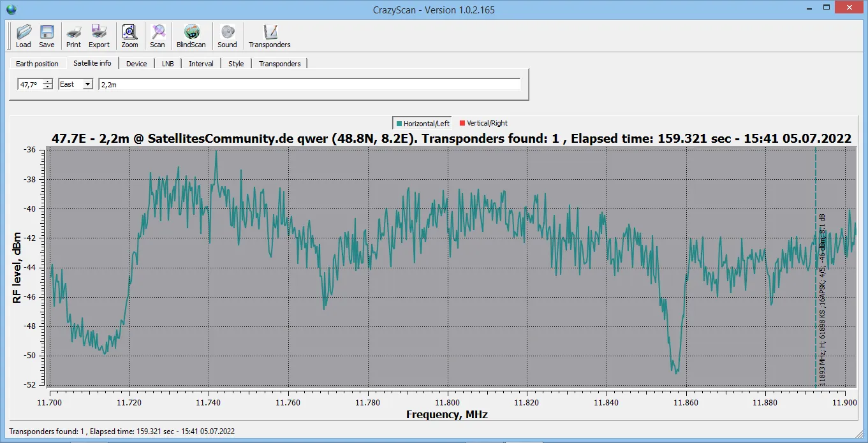The height and width of the screenshot is (443, 868).
Task: Click the 11.860 frequency axis tick label
Action: click(686, 402)
